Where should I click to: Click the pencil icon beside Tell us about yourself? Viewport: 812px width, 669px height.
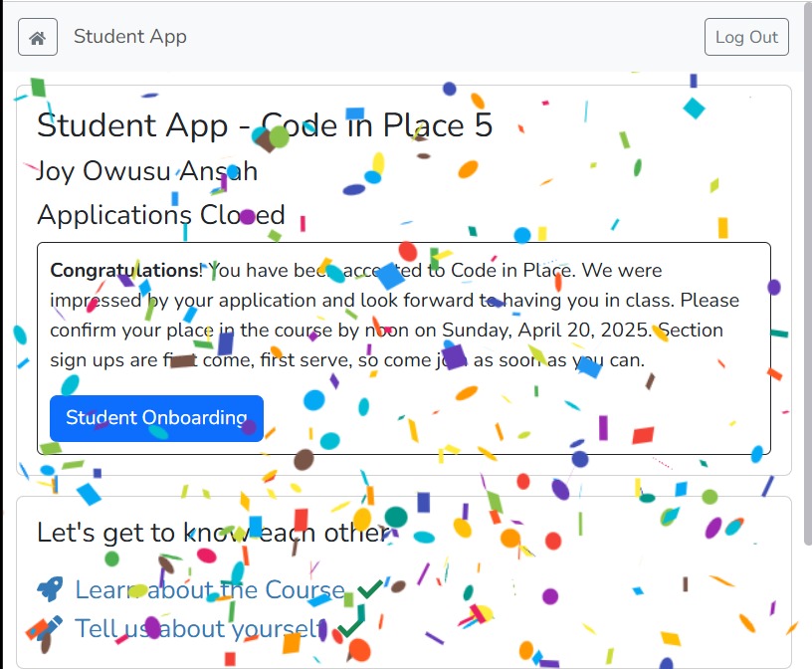pyautogui.click(x=50, y=628)
